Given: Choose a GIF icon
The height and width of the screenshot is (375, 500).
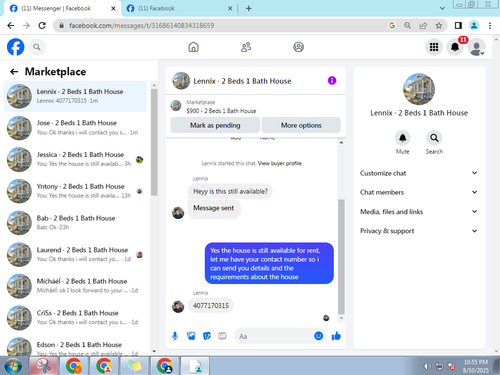Looking at the screenshot, I should tap(222, 336).
